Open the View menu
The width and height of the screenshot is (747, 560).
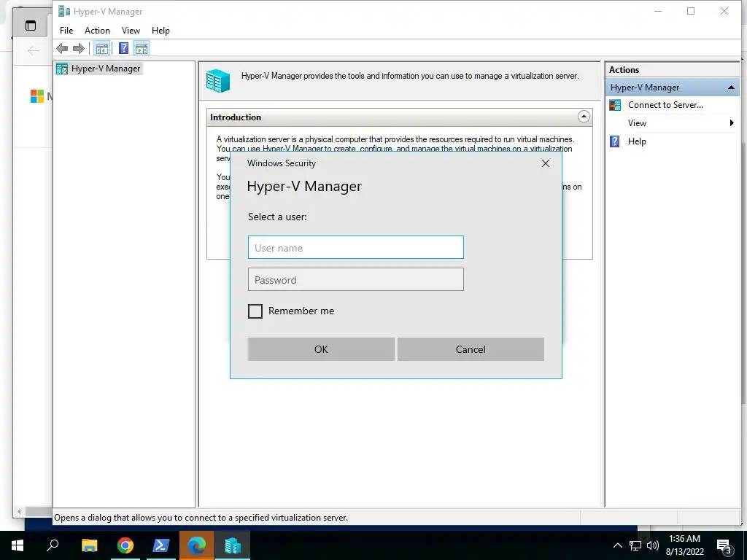tap(131, 31)
